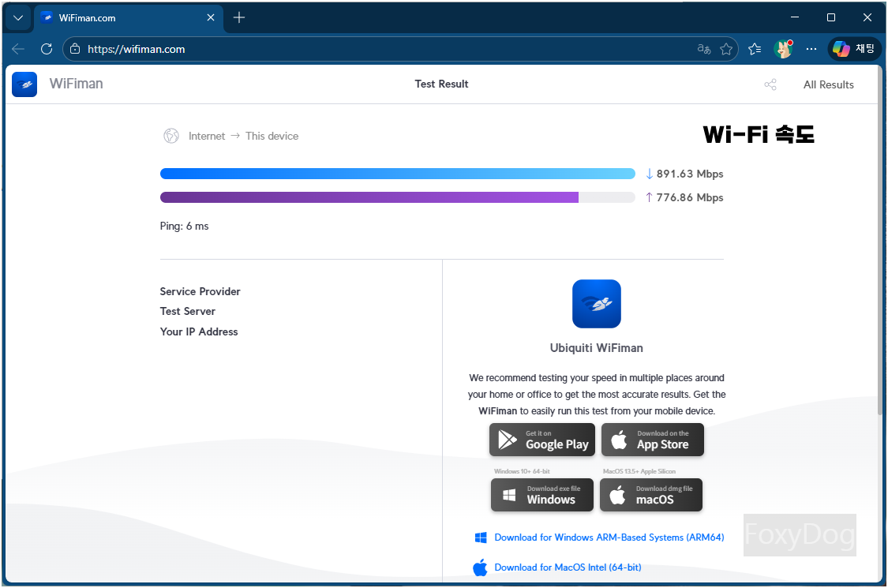Open Download for MacOS Intel (64-bit) link
This screenshot has width=888, height=588.
pos(568,567)
